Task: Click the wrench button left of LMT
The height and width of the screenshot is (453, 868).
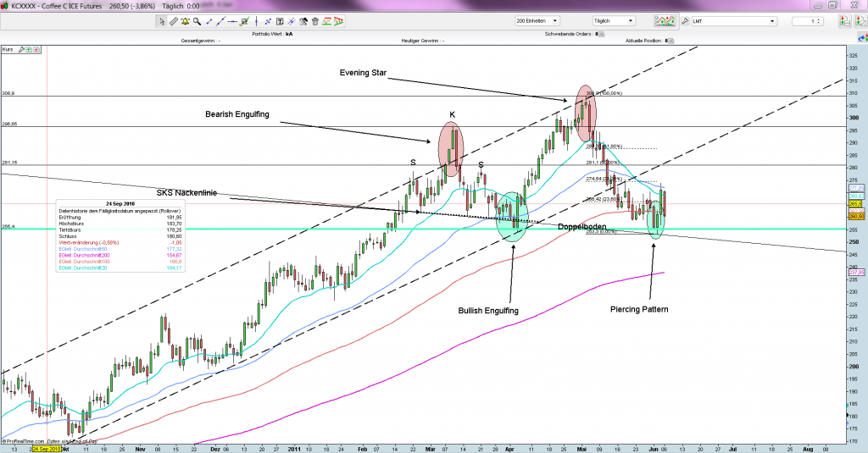Action: coord(684,21)
